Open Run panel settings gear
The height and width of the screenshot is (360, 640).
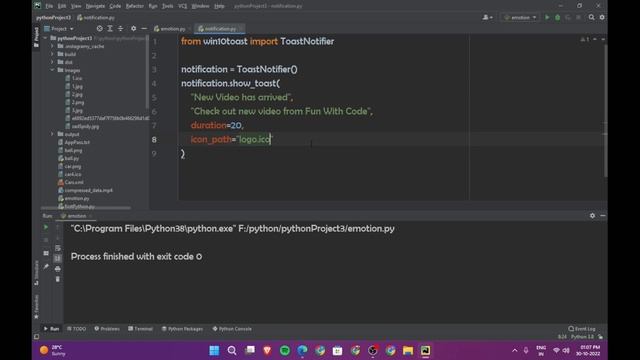[592, 216]
